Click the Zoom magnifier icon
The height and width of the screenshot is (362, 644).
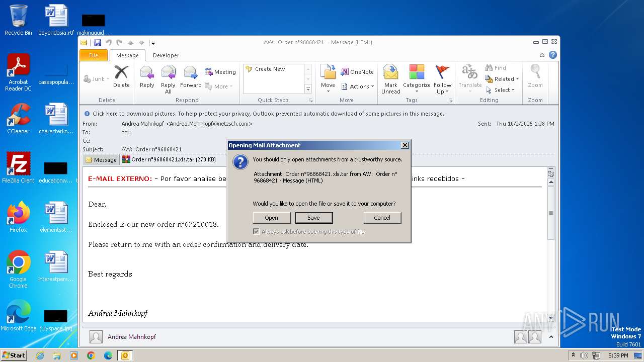click(535, 76)
